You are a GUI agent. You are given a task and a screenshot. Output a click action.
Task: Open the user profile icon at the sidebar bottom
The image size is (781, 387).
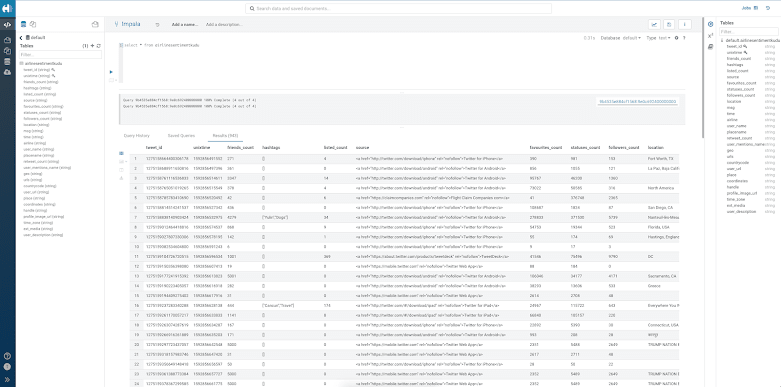coord(7,367)
